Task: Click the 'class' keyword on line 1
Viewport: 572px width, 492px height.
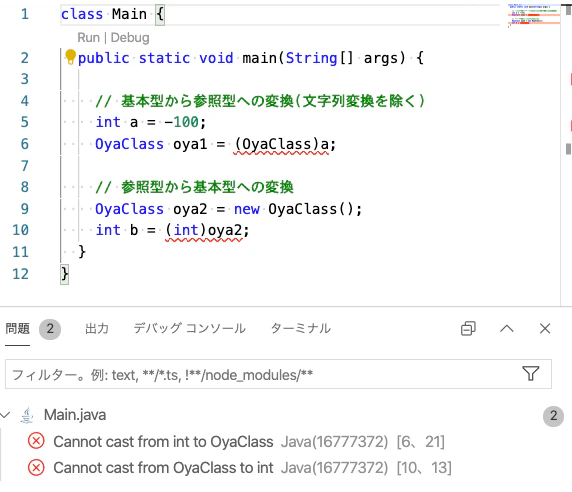Action: coord(82,14)
